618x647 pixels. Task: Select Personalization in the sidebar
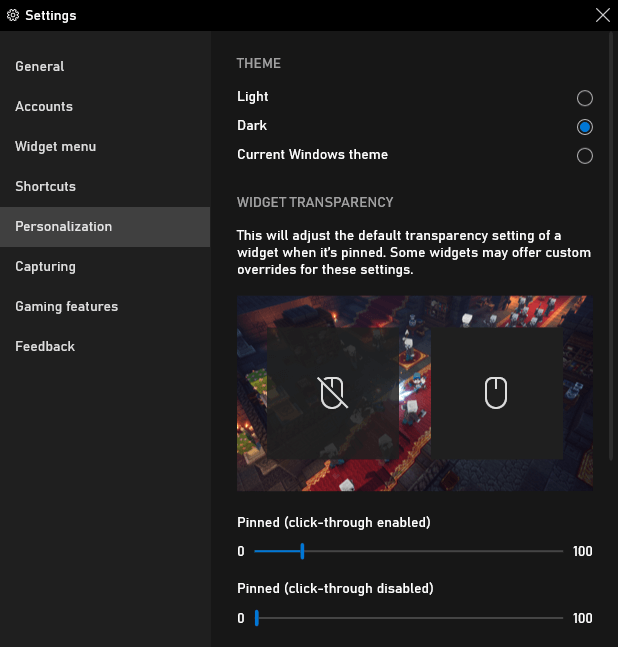click(x=64, y=226)
